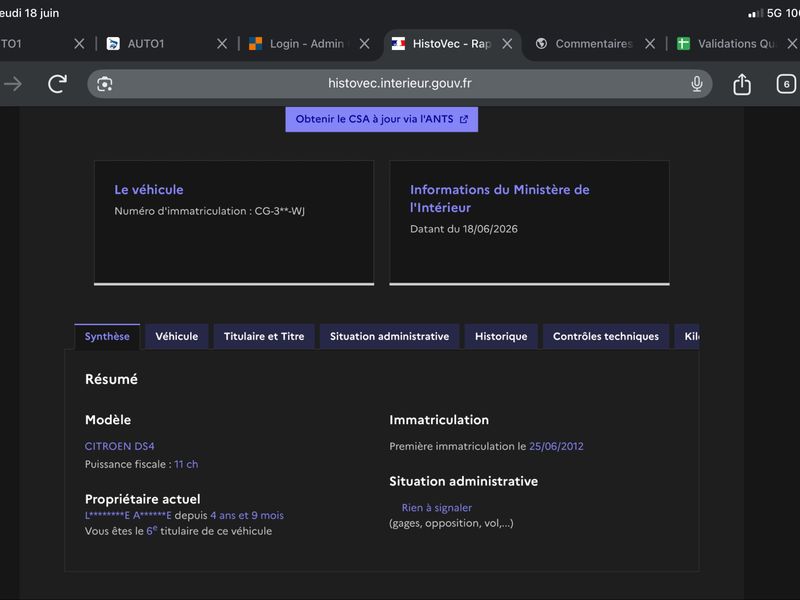Open the Contrôles techniques tab

[x=606, y=337]
